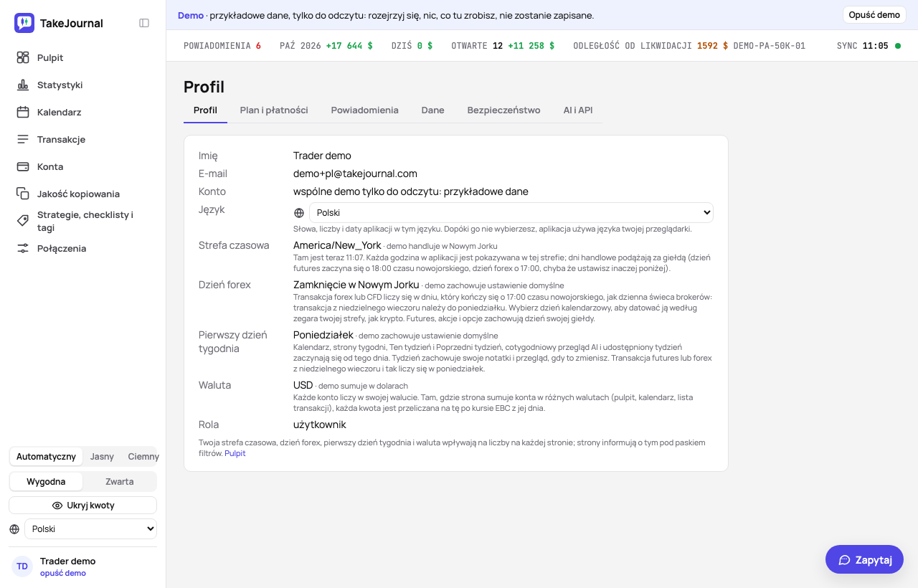Open Statystyki bar chart icon
The width and height of the screenshot is (918, 588).
[x=23, y=85]
